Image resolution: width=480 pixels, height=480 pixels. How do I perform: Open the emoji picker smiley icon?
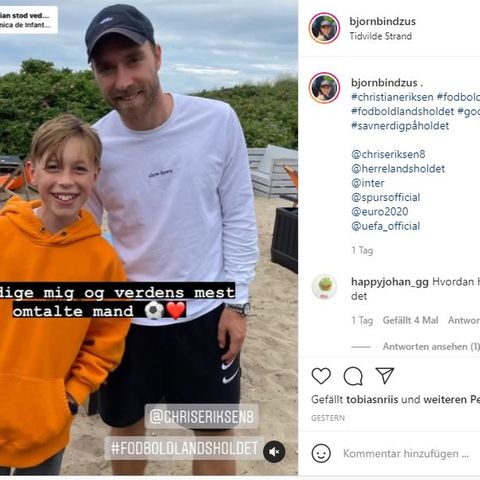click(x=321, y=453)
